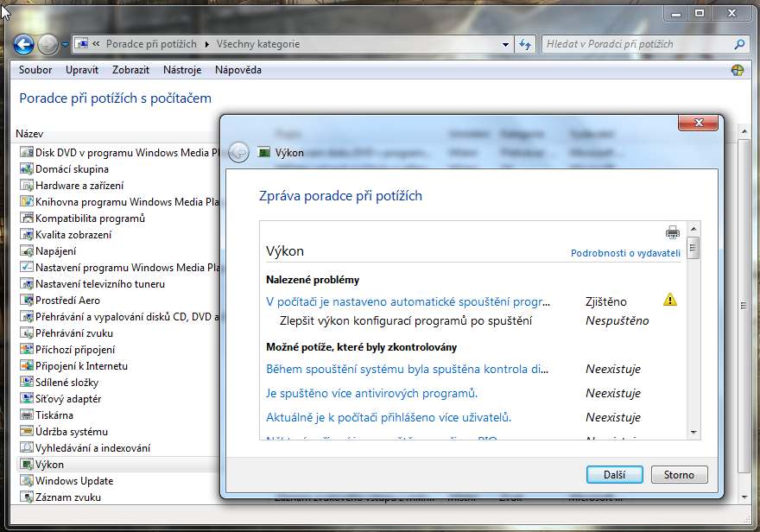Click the Windows flag icon in the menu bar
This screenshot has height=532, width=760.
(738, 70)
